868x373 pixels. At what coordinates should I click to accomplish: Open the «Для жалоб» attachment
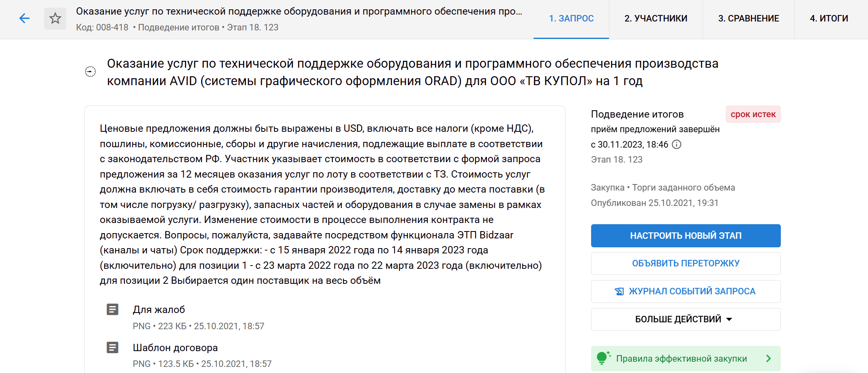click(x=159, y=310)
